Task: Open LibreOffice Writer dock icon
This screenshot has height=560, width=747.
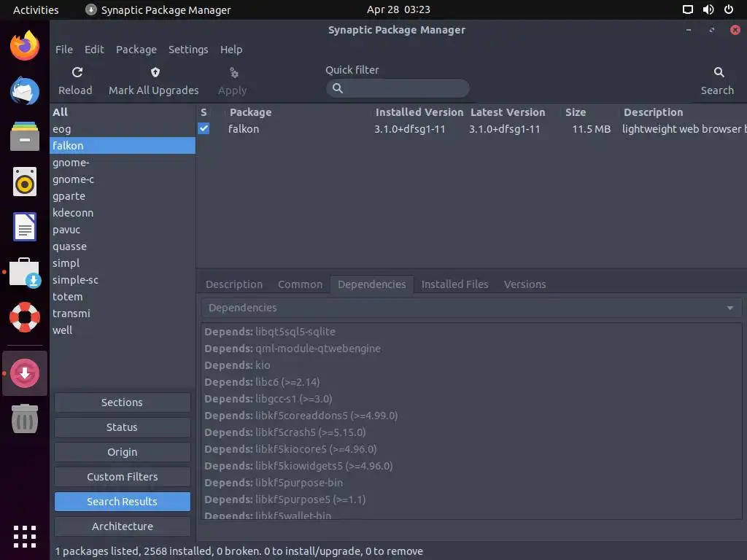Action: (25, 227)
